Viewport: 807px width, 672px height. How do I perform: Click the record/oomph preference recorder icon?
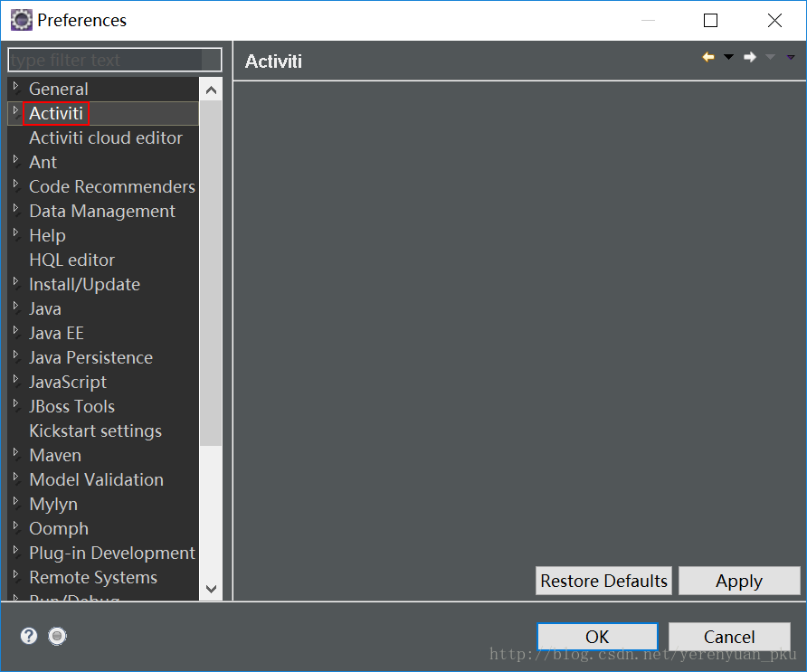click(x=57, y=636)
